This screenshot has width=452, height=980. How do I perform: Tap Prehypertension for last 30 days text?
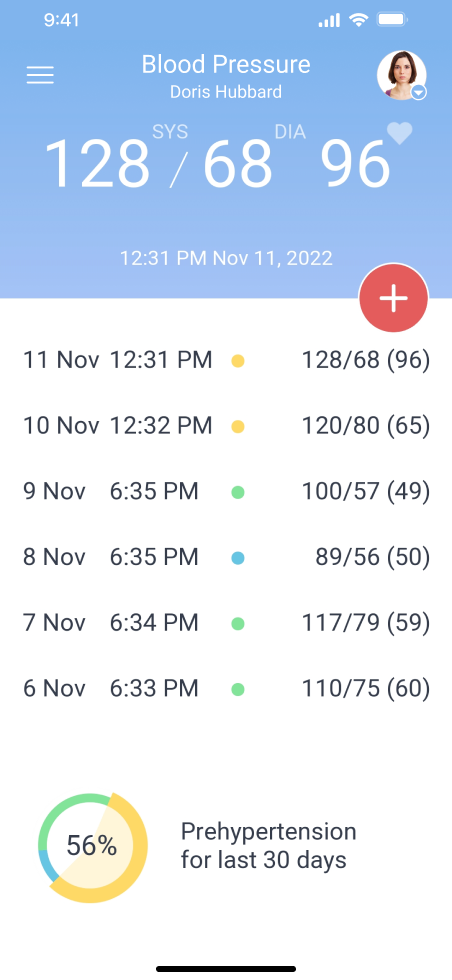click(268, 846)
